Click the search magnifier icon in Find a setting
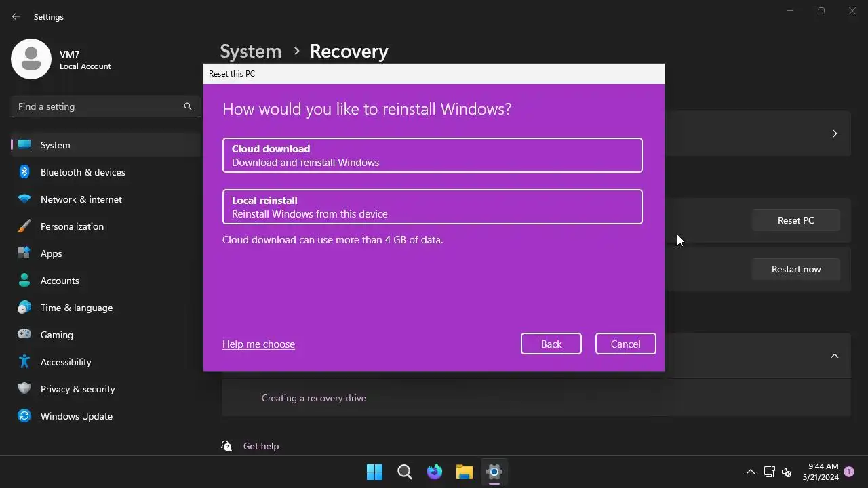This screenshot has height=488, width=868. point(188,106)
